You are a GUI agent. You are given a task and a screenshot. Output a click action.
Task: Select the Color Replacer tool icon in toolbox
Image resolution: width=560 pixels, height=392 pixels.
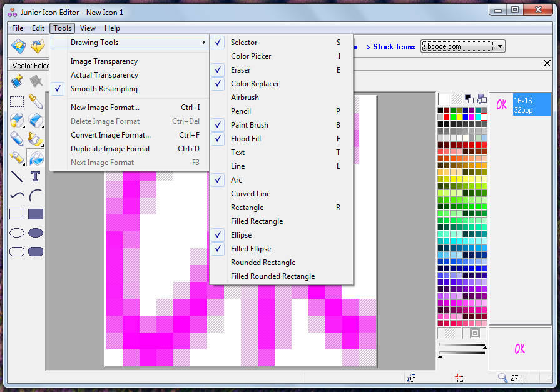coord(17,120)
